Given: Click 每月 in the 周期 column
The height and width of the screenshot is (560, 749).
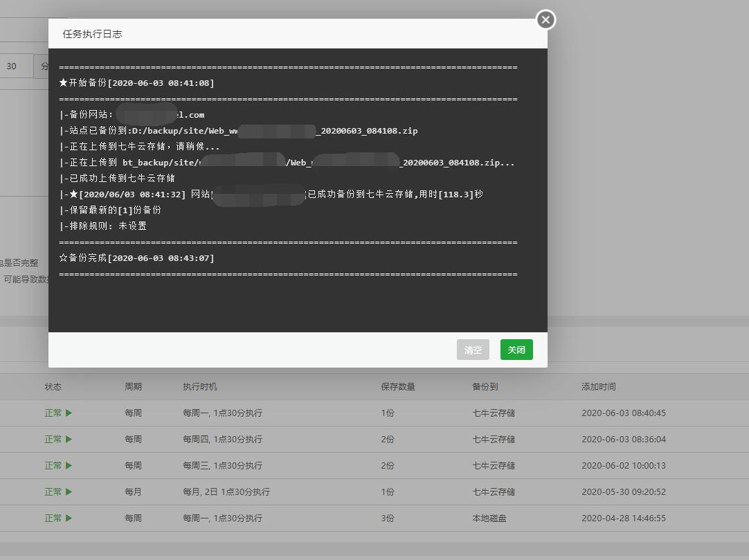Looking at the screenshot, I should [x=134, y=491].
